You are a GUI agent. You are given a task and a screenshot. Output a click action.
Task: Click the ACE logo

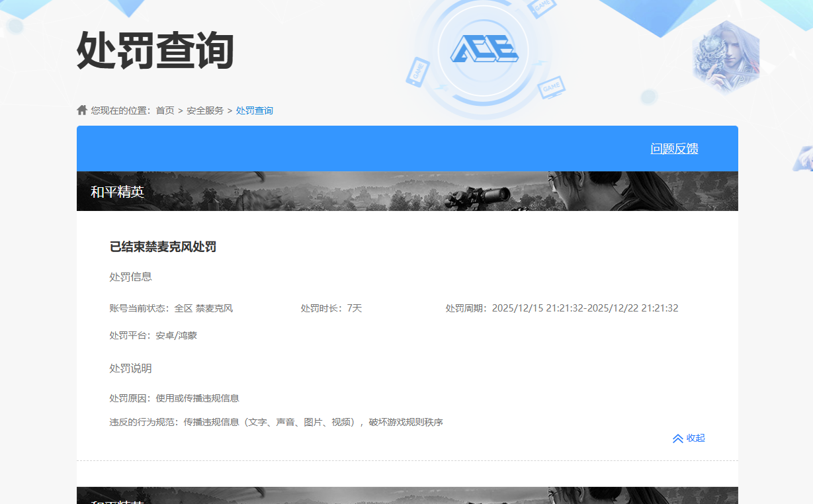pyautogui.click(x=484, y=49)
